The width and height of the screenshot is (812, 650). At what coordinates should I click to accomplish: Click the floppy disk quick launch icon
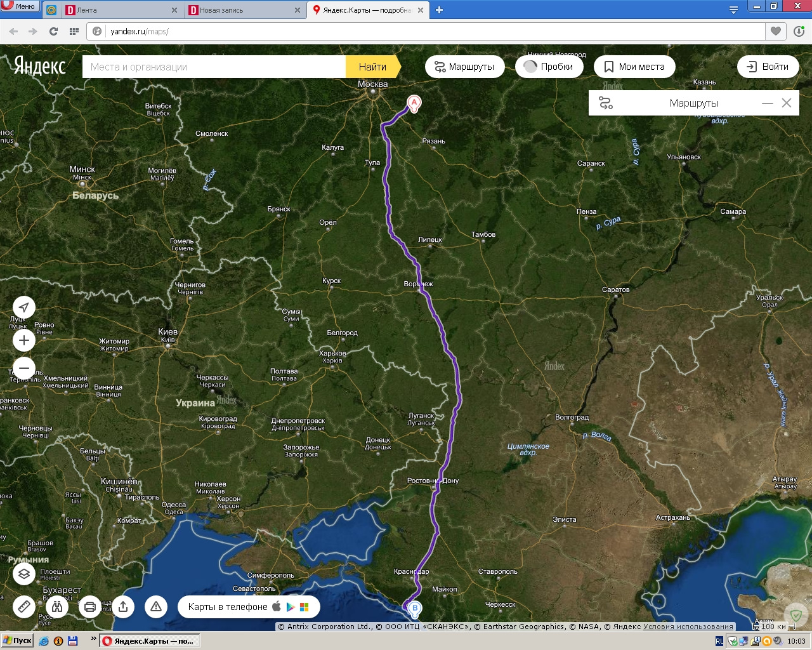coord(72,641)
